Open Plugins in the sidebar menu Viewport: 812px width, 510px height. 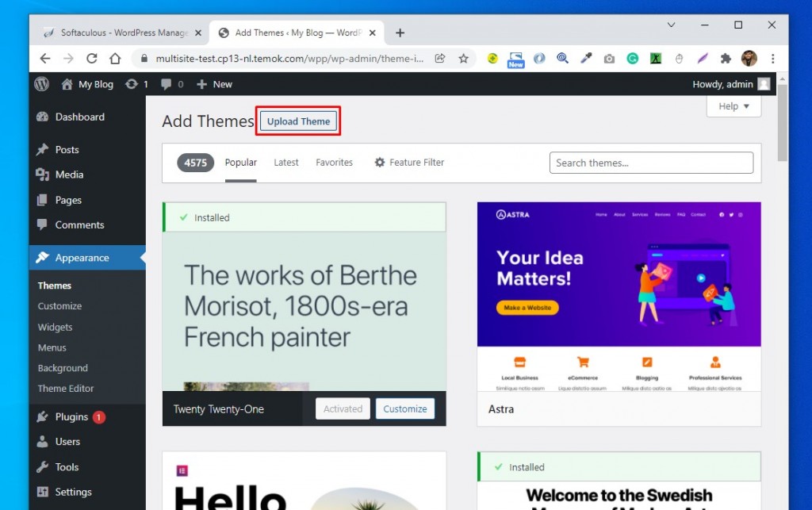(x=71, y=416)
